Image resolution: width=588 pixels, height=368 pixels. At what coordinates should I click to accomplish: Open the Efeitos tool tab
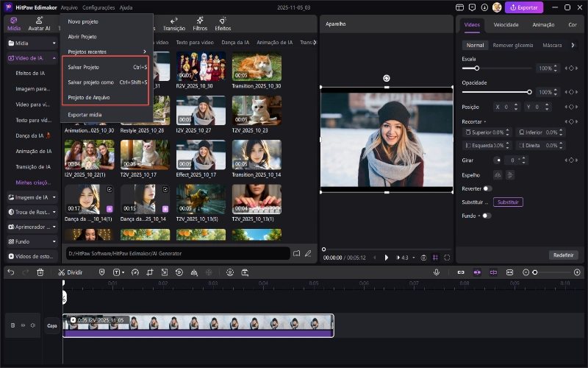pos(223,24)
